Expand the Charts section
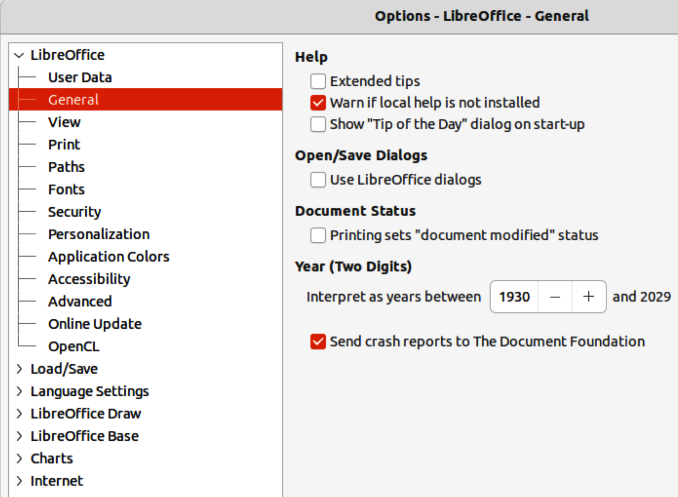The width and height of the screenshot is (678, 497). (x=19, y=459)
